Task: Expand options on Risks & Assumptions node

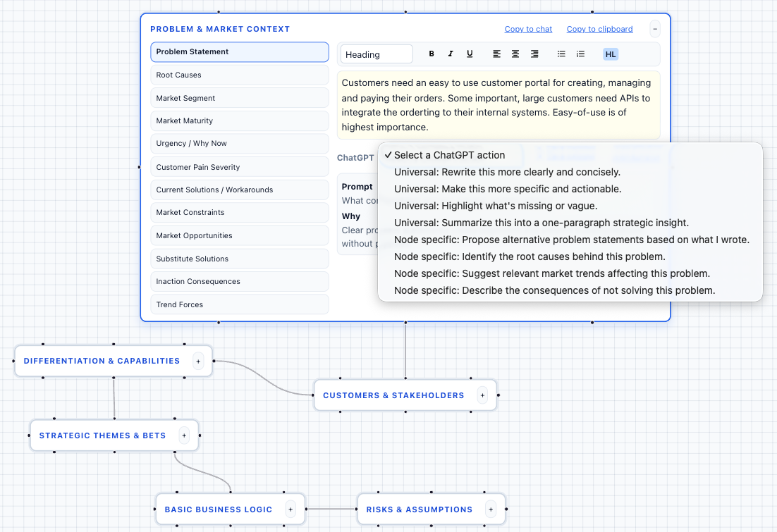Action: pyautogui.click(x=490, y=509)
